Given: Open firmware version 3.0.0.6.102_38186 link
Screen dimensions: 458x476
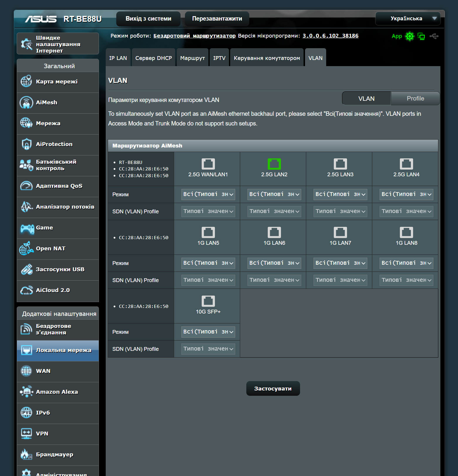Looking at the screenshot, I should pyautogui.click(x=331, y=36).
